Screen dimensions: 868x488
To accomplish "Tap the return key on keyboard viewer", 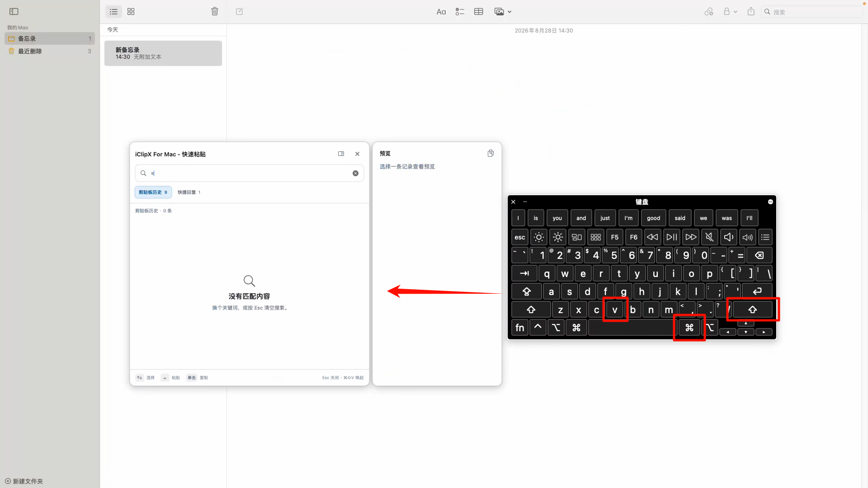I will point(757,292).
